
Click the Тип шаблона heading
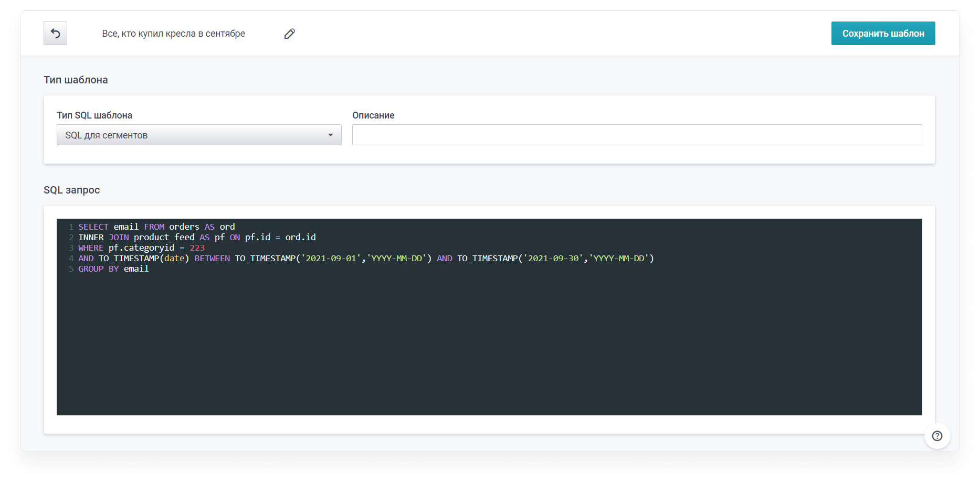pos(76,80)
